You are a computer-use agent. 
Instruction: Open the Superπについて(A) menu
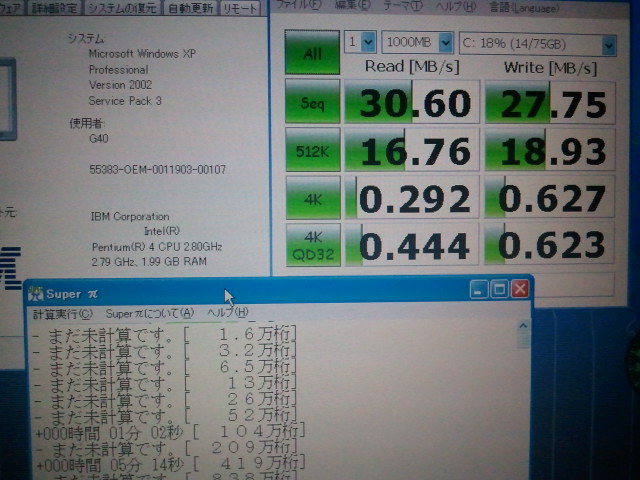point(149,313)
